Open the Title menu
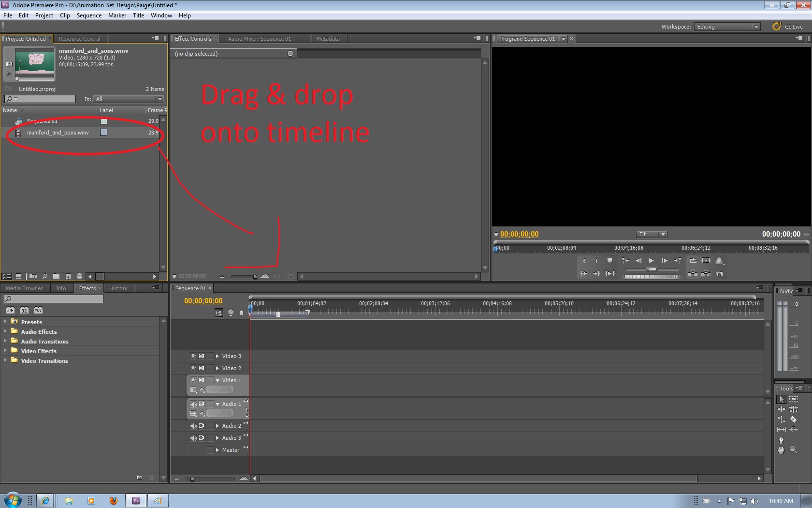 tap(138, 15)
